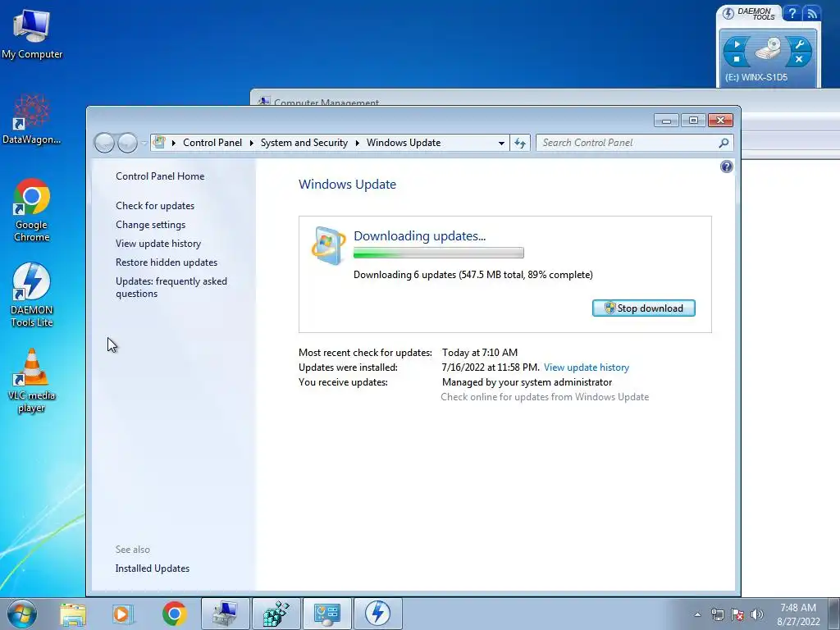Open Change settings in sidebar
The width and height of the screenshot is (840, 630).
[x=151, y=225]
